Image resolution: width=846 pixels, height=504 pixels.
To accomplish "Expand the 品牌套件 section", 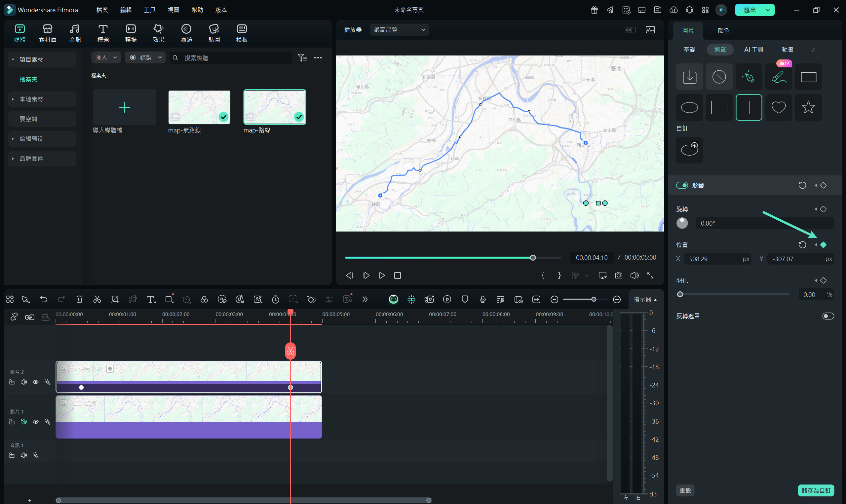I will [43, 159].
